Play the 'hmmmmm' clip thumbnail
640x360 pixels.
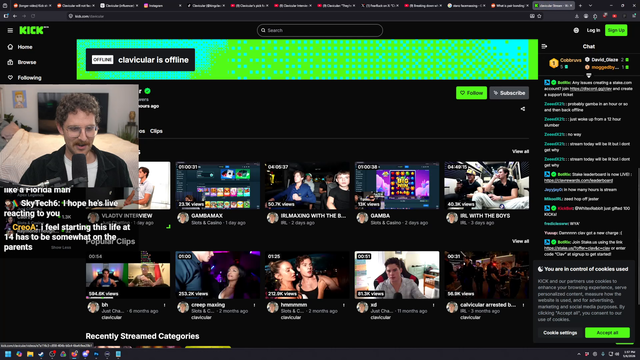pos(307,275)
